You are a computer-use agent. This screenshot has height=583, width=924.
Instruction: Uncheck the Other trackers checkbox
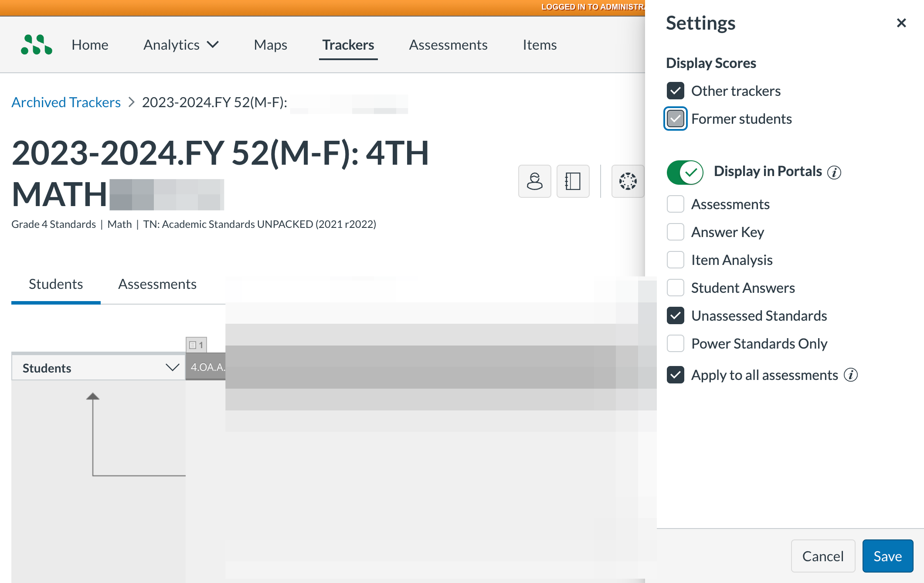point(676,91)
